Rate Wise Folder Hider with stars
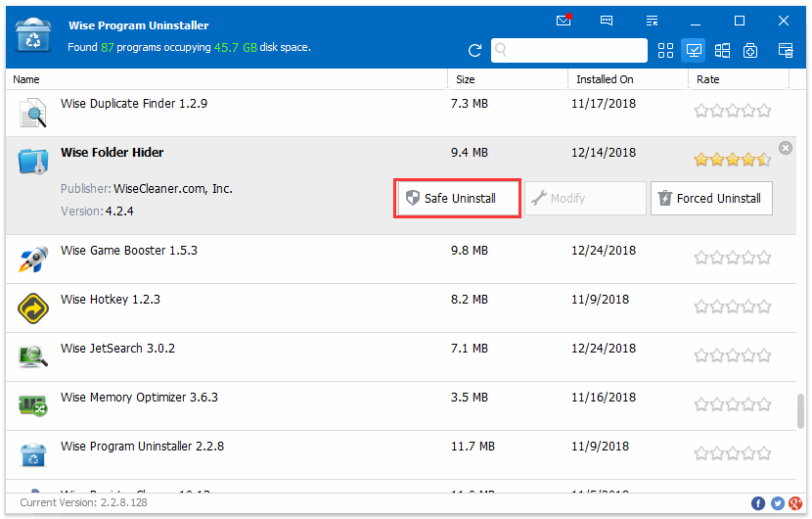This screenshot has width=812, height=519. 732,160
